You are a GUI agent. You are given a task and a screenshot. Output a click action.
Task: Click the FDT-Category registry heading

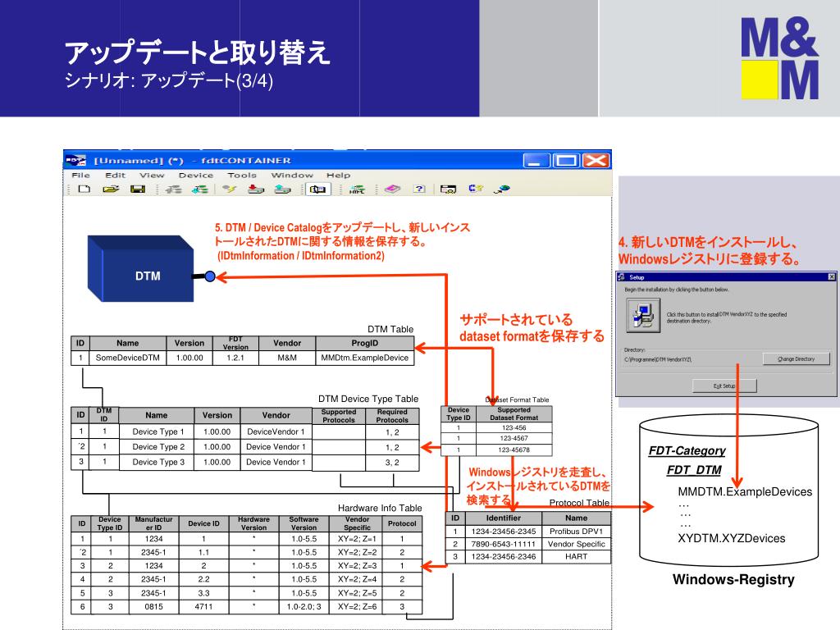(x=687, y=450)
